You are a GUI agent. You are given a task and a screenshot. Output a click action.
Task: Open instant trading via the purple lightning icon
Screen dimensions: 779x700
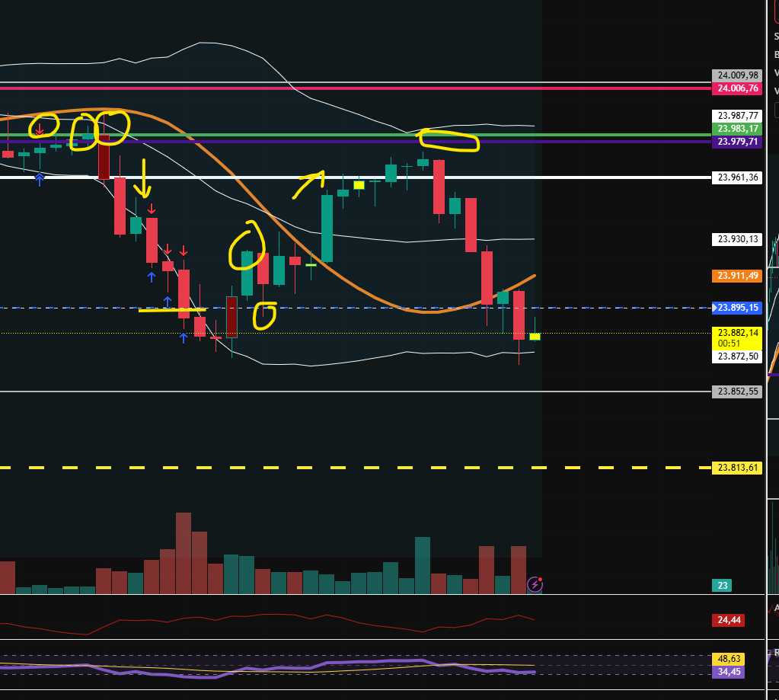[x=535, y=585]
